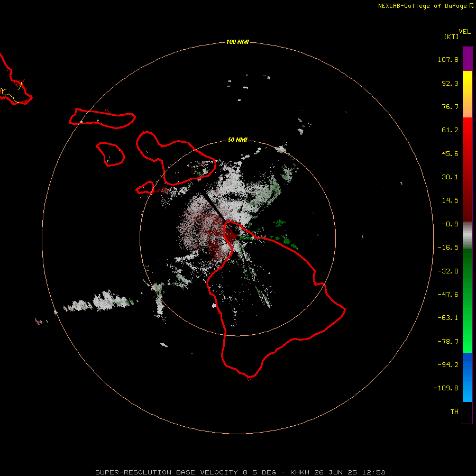Click the blue segment of the velocity color bar
Screen dimensions: 476x476
click(467, 377)
